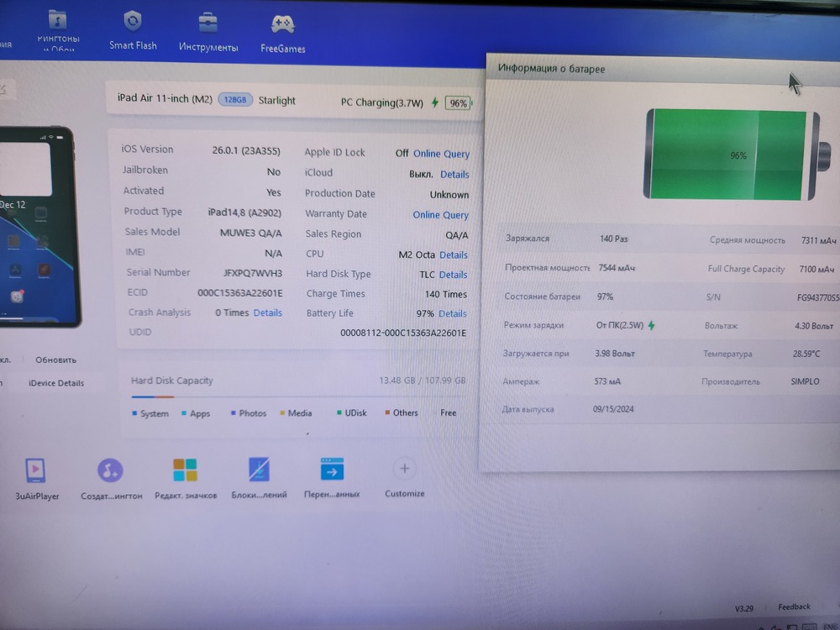This screenshot has height=630, width=840.
Task: Open Details link for CPU M2 Octa
Action: [x=454, y=255]
